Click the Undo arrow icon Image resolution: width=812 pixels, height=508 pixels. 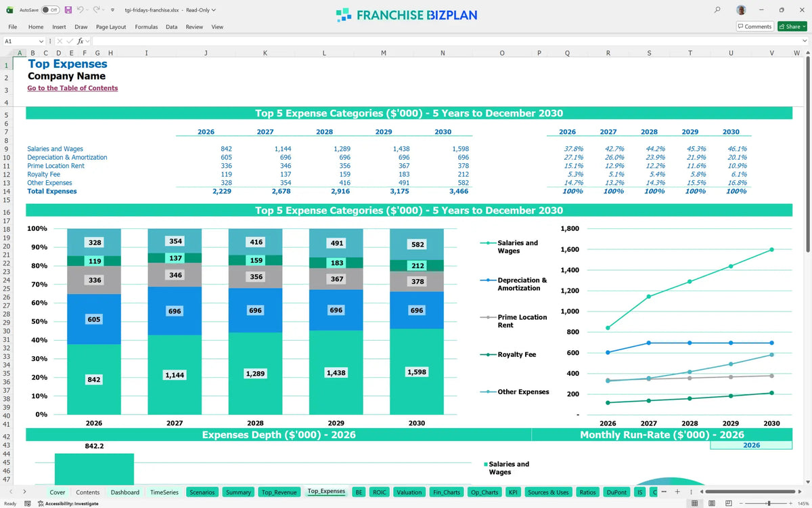[80, 10]
